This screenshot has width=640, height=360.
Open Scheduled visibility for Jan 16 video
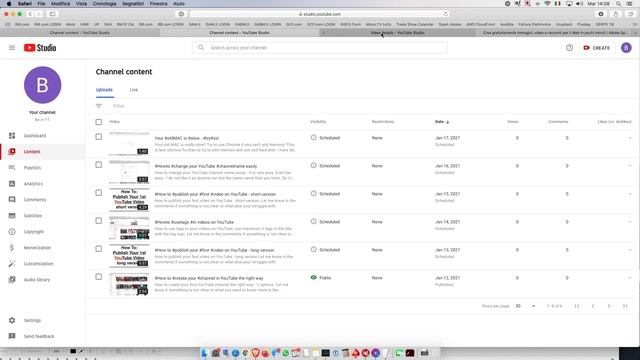pyautogui.click(x=325, y=166)
